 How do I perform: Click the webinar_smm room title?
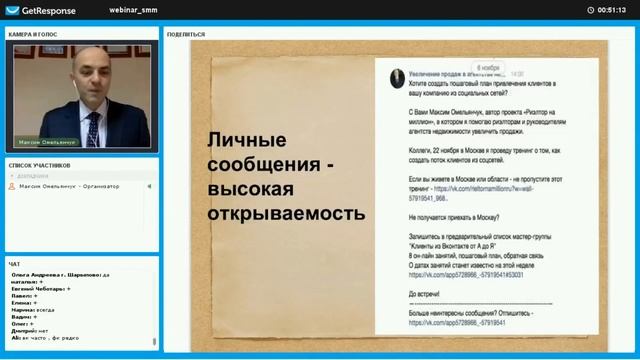pos(133,10)
